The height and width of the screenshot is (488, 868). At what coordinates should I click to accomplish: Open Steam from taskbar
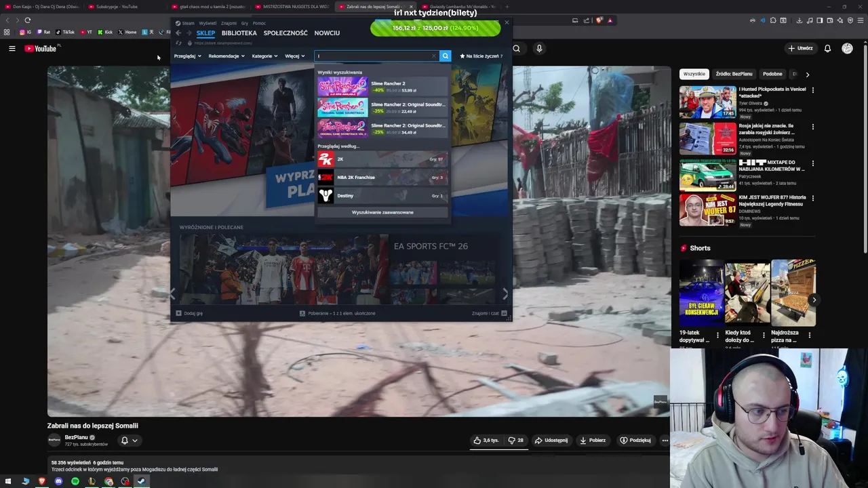tap(141, 481)
